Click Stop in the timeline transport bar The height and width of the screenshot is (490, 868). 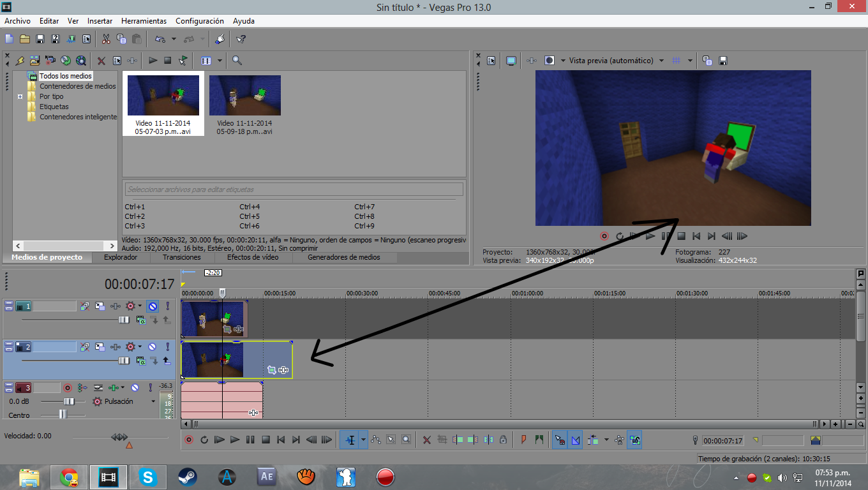266,440
